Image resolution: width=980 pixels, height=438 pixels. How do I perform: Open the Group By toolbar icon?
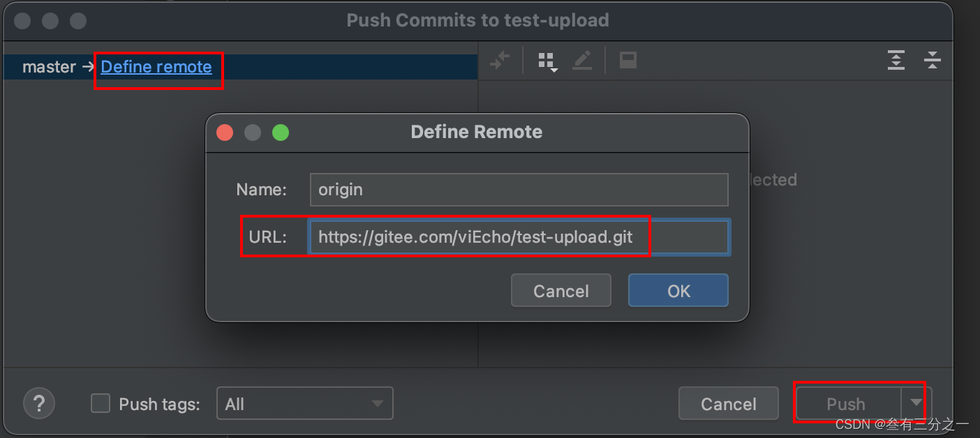[547, 61]
